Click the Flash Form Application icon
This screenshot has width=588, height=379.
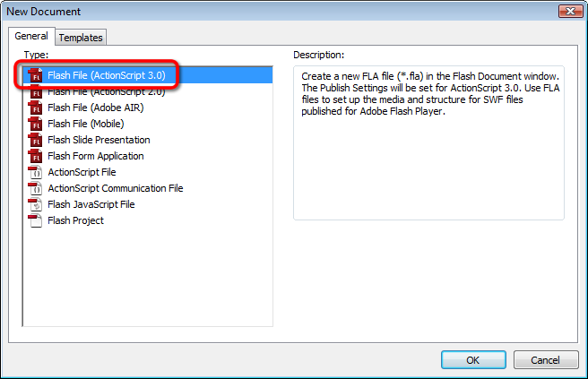click(x=36, y=156)
